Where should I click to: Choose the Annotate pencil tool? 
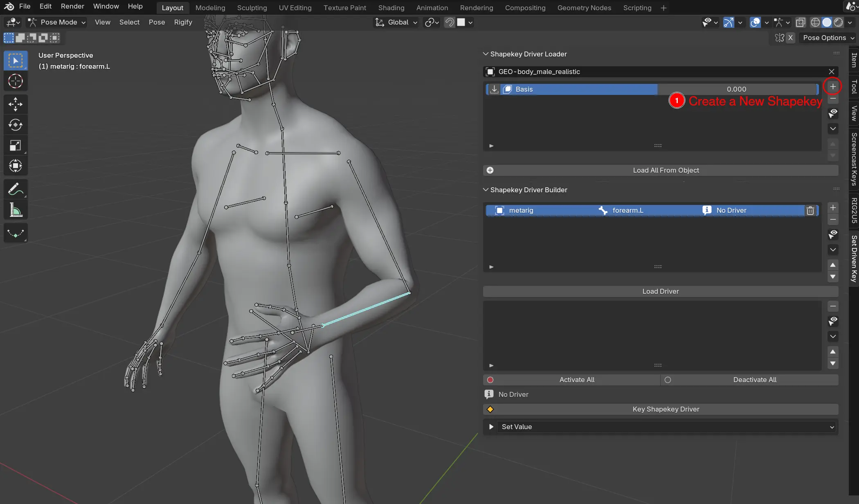point(16,189)
